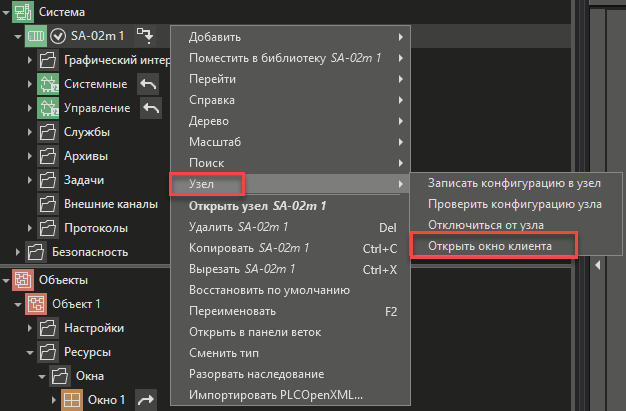Collapse the Окна branch

point(42,377)
